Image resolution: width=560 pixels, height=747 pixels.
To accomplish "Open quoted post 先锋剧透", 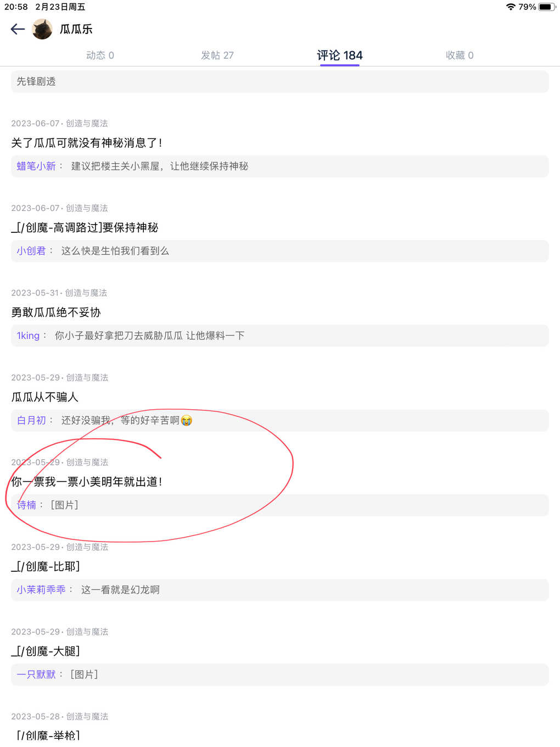I will tap(280, 81).
